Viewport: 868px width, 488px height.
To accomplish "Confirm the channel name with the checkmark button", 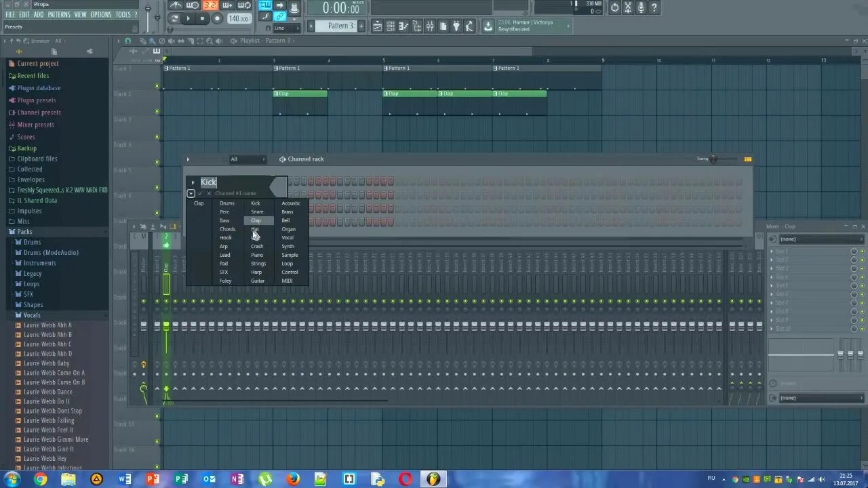I will pyautogui.click(x=200, y=193).
